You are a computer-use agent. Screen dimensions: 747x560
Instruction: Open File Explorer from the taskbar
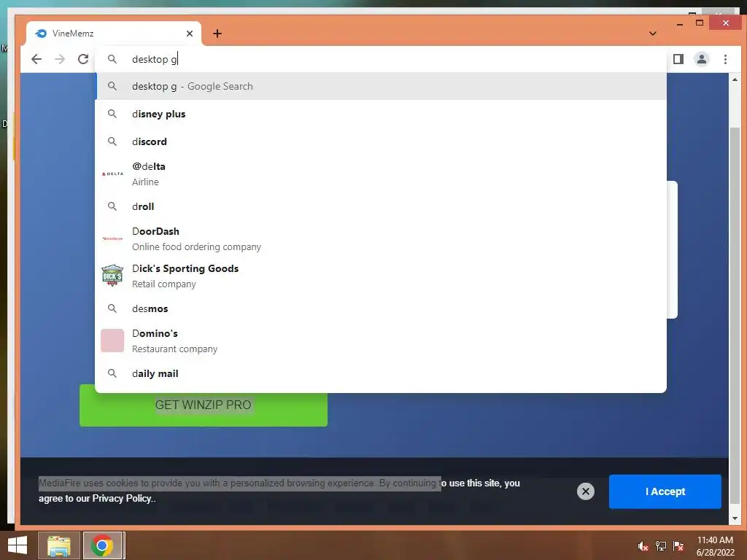59,545
